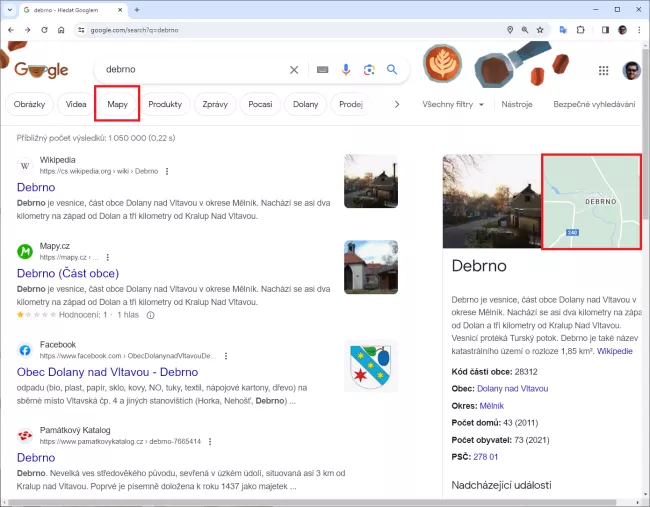Image resolution: width=650 pixels, height=507 pixels.
Task: Filter results by Produkty
Action: tap(165, 104)
